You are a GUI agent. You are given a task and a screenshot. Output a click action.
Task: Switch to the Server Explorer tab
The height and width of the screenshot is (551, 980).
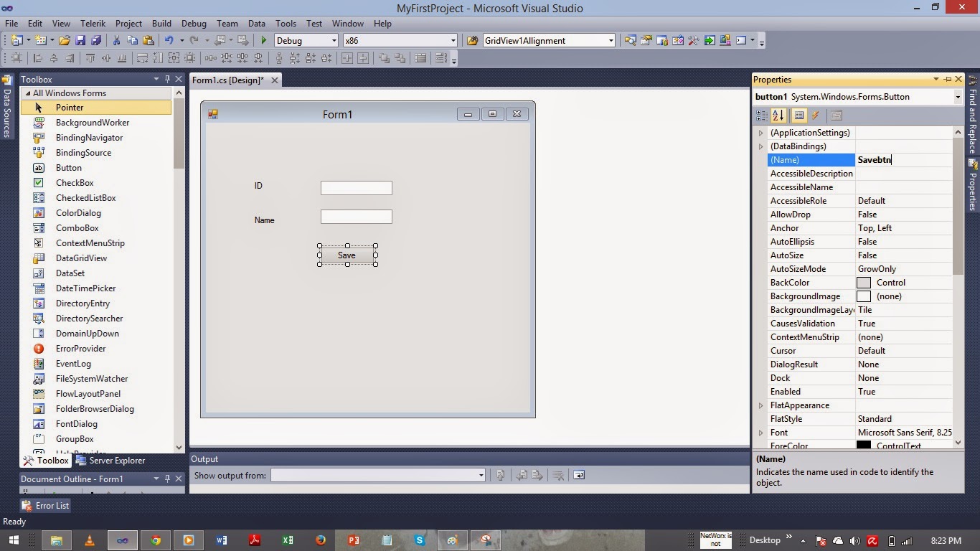pos(110,461)
